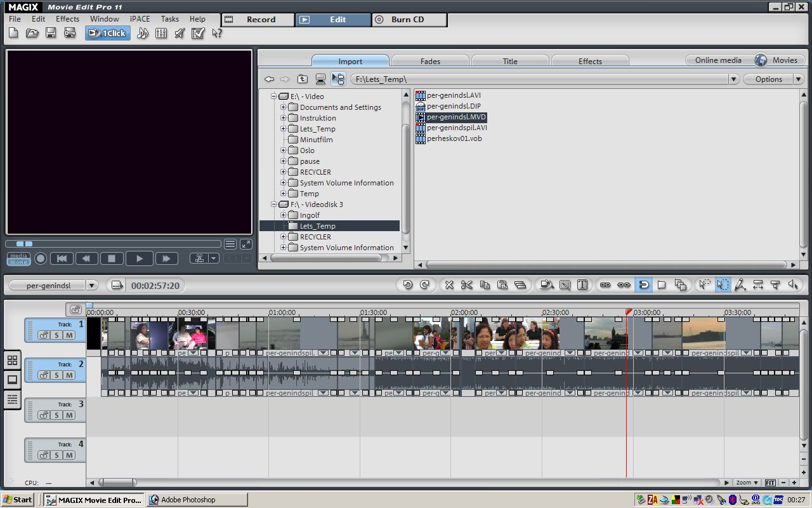
Task: Launch the 1Click movie wizard
Action: (108, 33)
